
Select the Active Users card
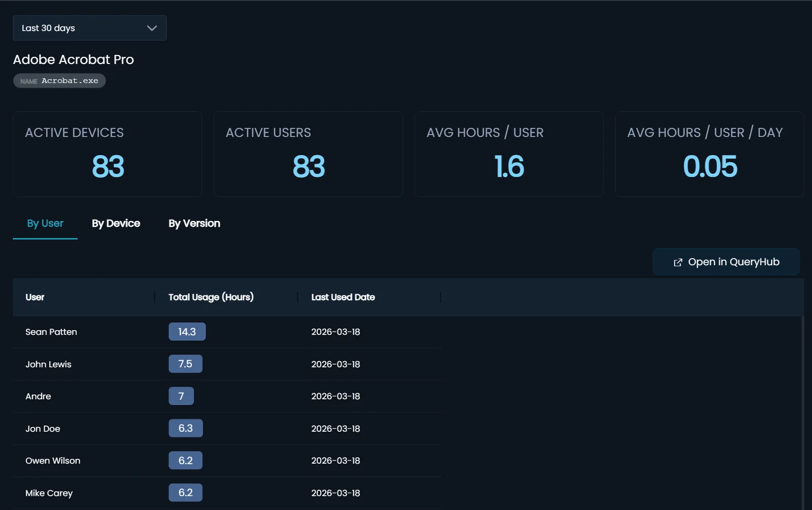coord(308,154)
